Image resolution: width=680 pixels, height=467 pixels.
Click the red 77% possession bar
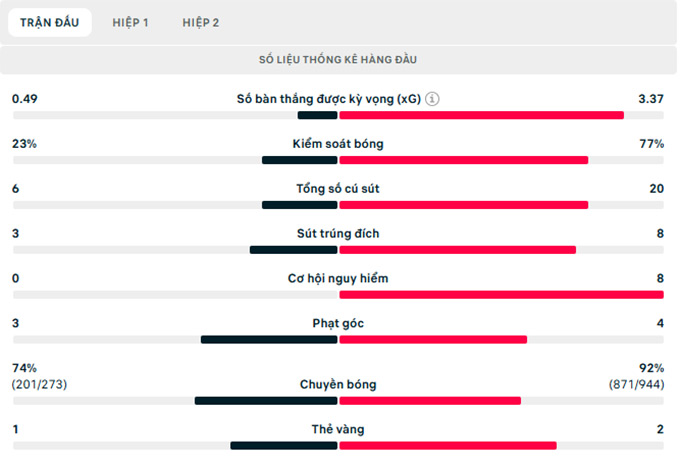pos(463,160)
